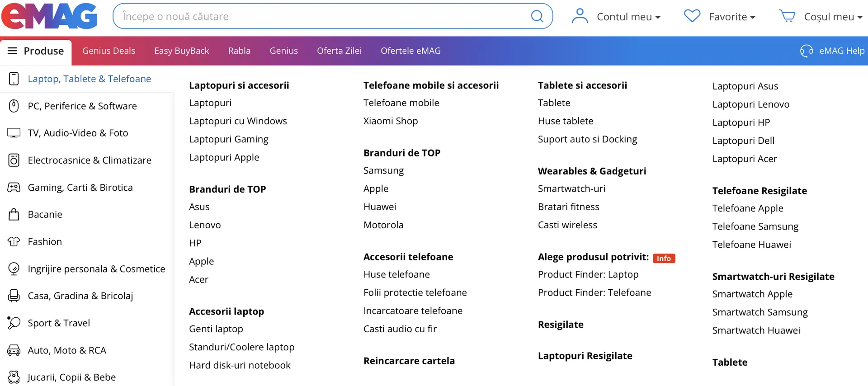
Task: Select the Rabla menu item
Action: [x=239, y=51]
